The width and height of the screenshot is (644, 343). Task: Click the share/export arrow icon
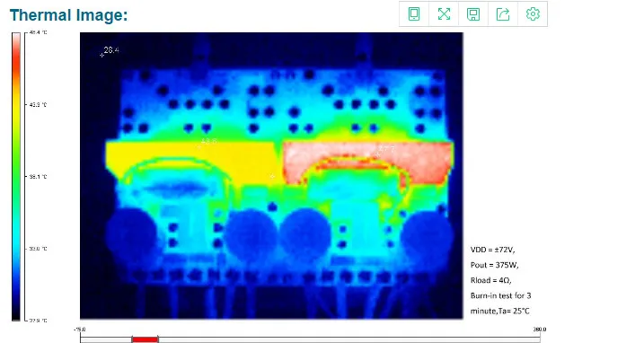pos(503,14)
